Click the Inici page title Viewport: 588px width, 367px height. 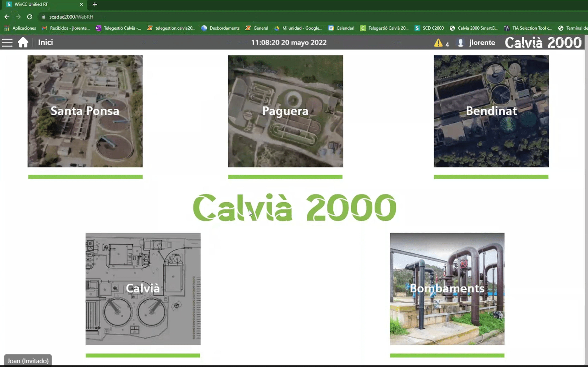pyautogui.click(x=45, y=42)
